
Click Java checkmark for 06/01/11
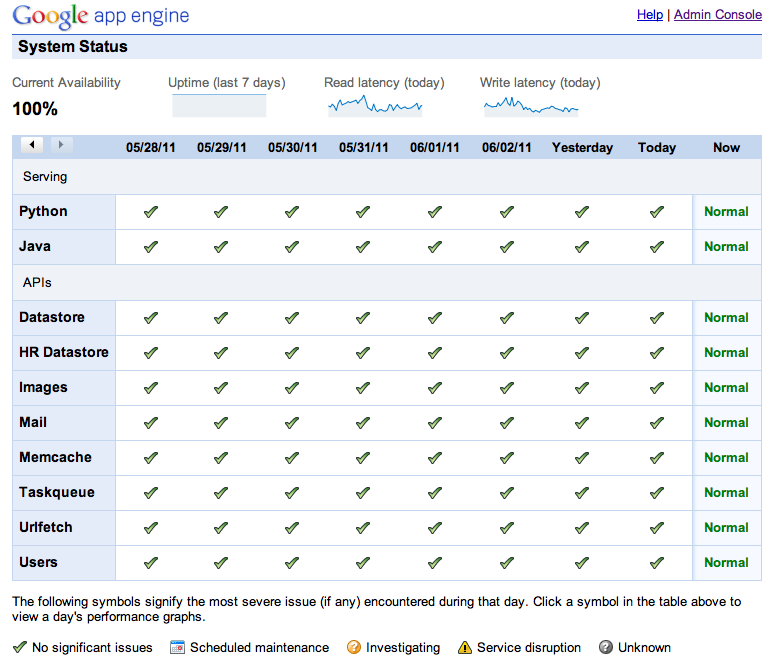coord(435,246)
